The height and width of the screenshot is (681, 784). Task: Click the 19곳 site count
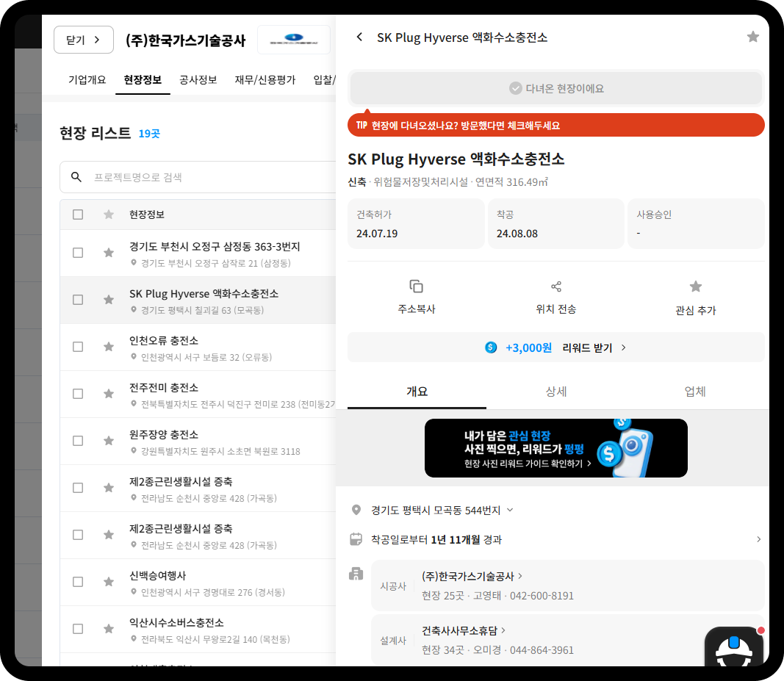click(x=149, y=134)
